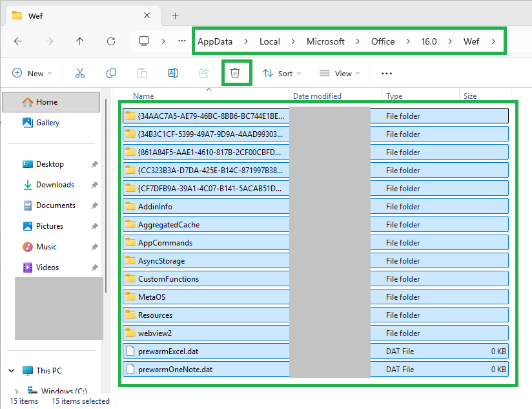Click the Microsoft breadcrumb segment
This screenshot has width=532, height=409.
[325, 41]
